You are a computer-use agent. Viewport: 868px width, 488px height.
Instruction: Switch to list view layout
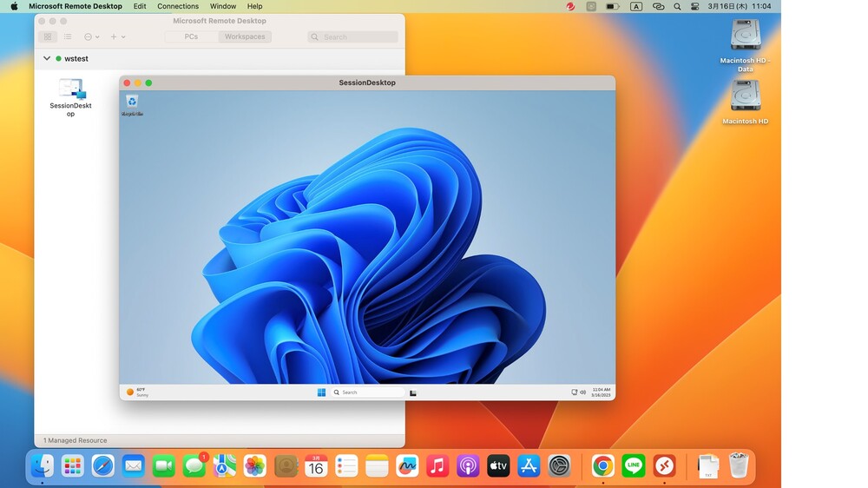point(68,37)
